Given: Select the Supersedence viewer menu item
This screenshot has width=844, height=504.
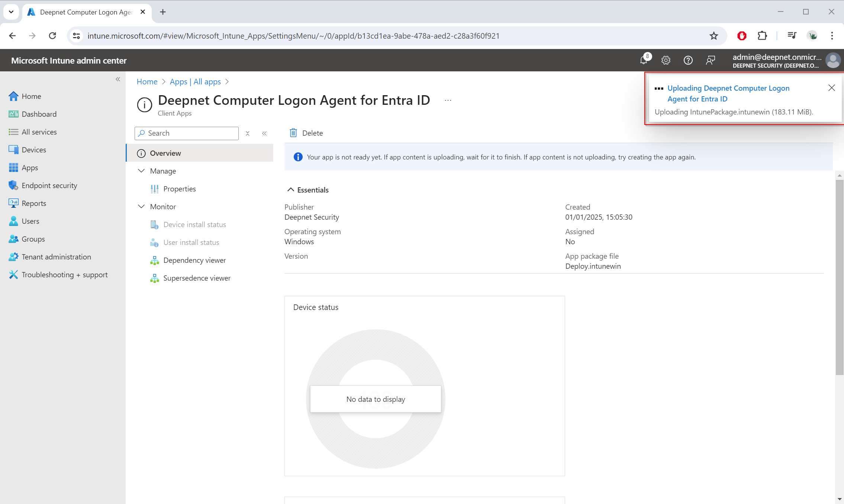Looking at the screenshot, I should pyautogui.click(x=197, y=278).
